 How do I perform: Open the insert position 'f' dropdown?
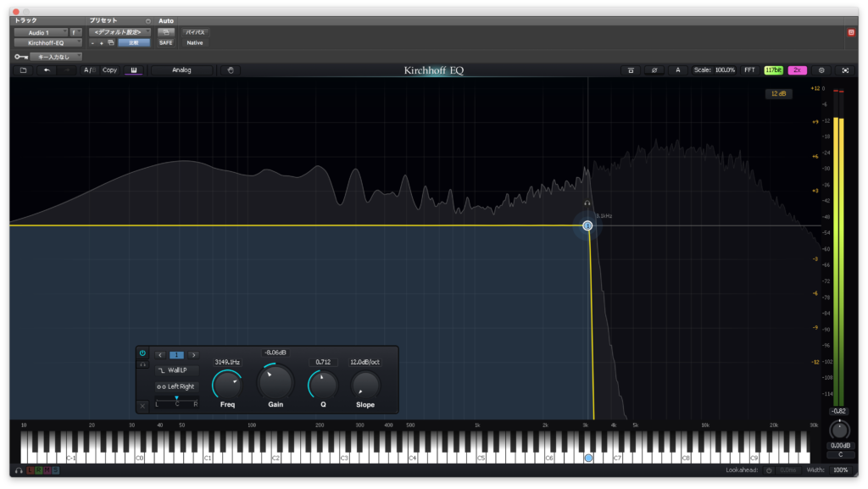click(75, 33)
